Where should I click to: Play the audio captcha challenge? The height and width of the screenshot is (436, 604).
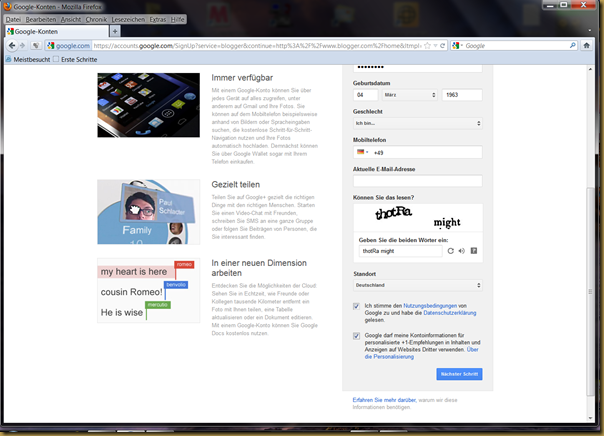pyautogui.click(x=461, y=251)
